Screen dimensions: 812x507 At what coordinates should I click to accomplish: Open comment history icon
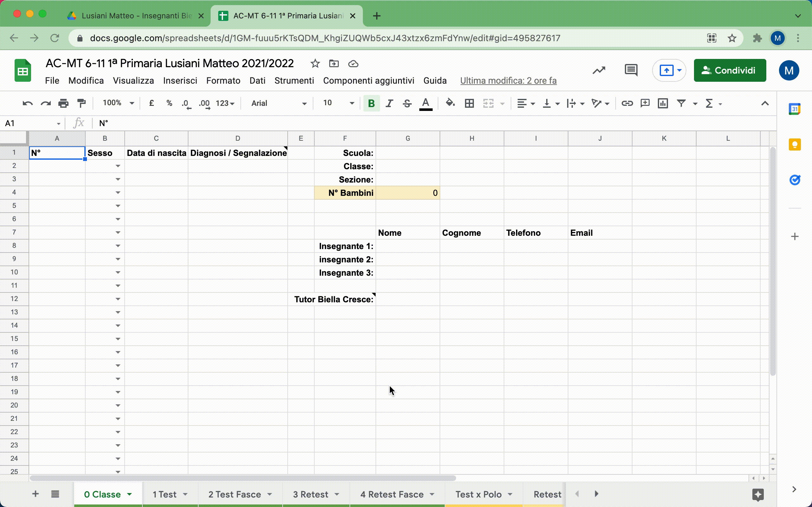click(631, 70)
